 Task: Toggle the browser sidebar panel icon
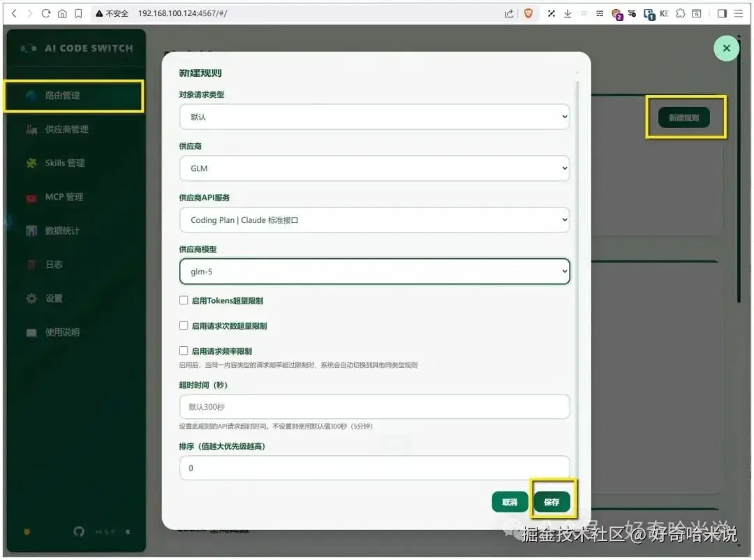(x=722, y=13)
